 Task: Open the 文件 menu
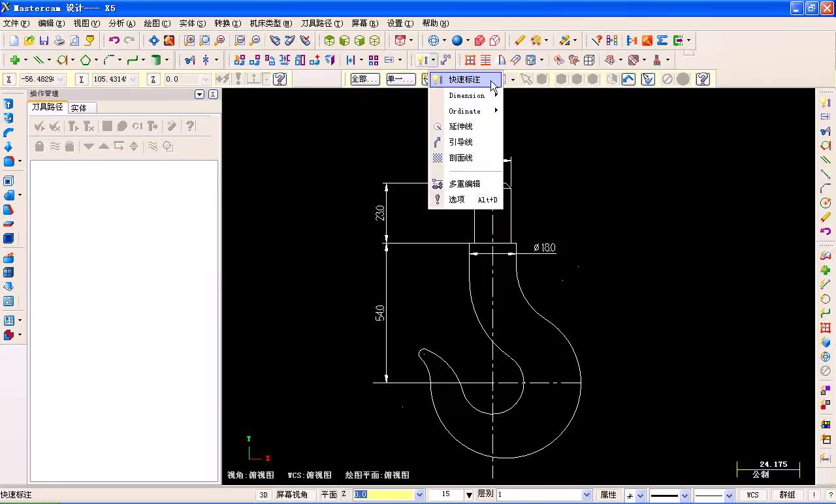click(x=16, y=23)
